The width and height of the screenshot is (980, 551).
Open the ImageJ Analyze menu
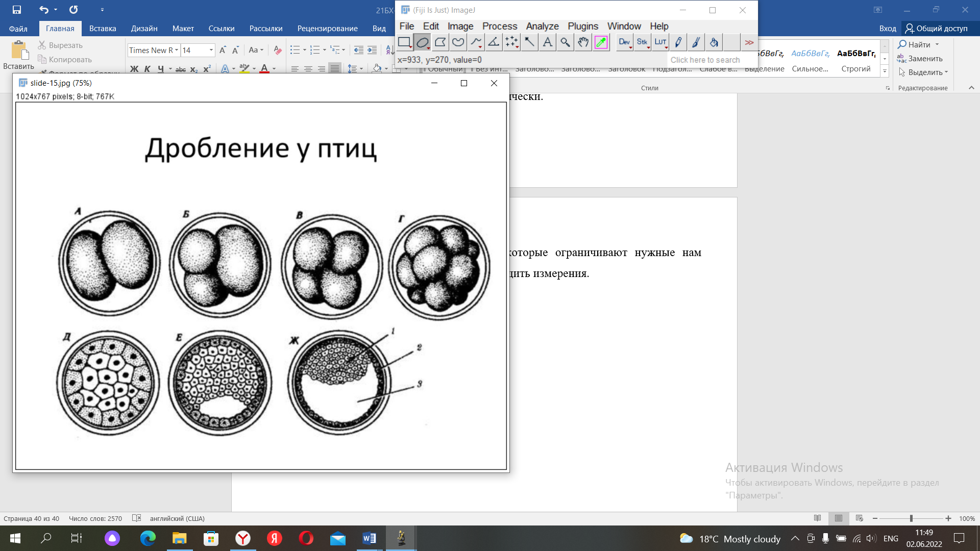pos(542,26)
